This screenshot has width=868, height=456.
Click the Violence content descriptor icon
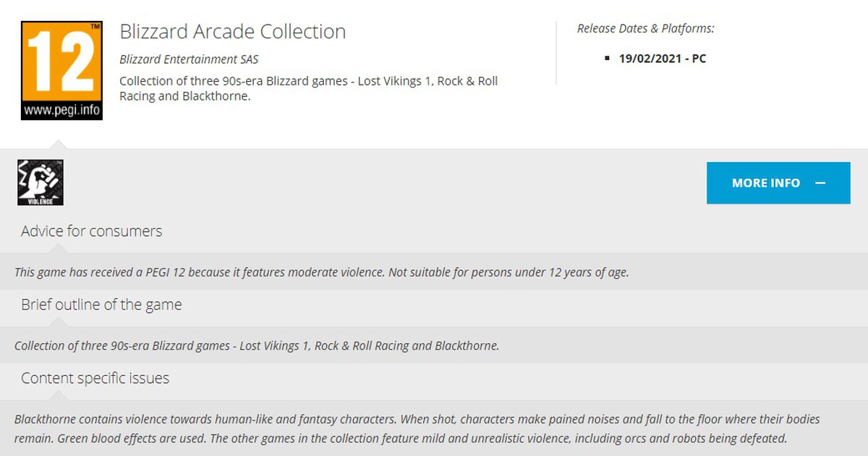click(41, 182)
